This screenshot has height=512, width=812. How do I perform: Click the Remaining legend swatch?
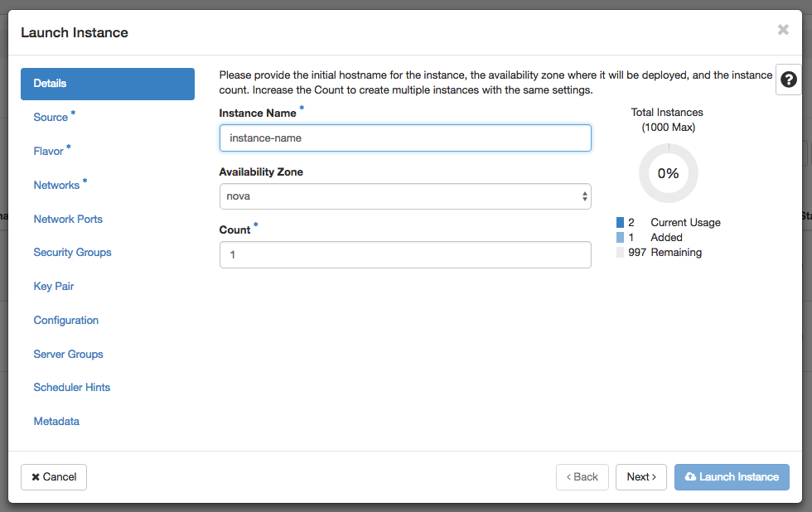pos(620,253)
